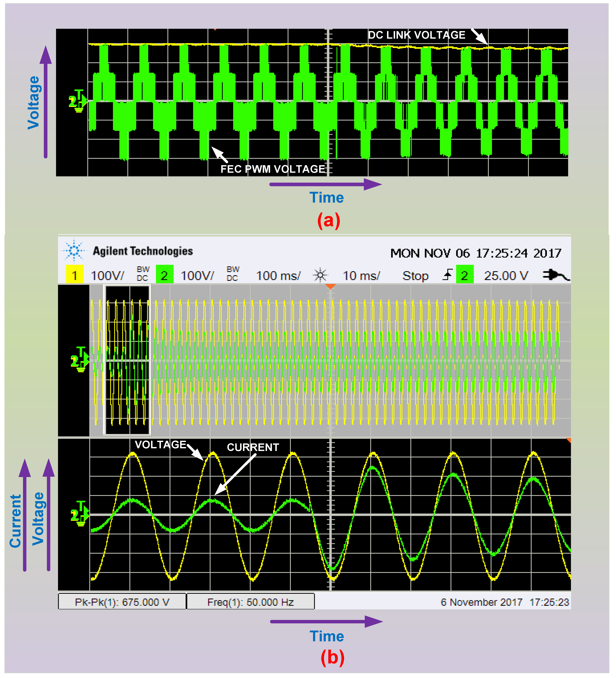The width and height of the screenshot is (616, 678).
Task: Click the DC LINK VOLTAGE annotation label
Action: [416, 35]
